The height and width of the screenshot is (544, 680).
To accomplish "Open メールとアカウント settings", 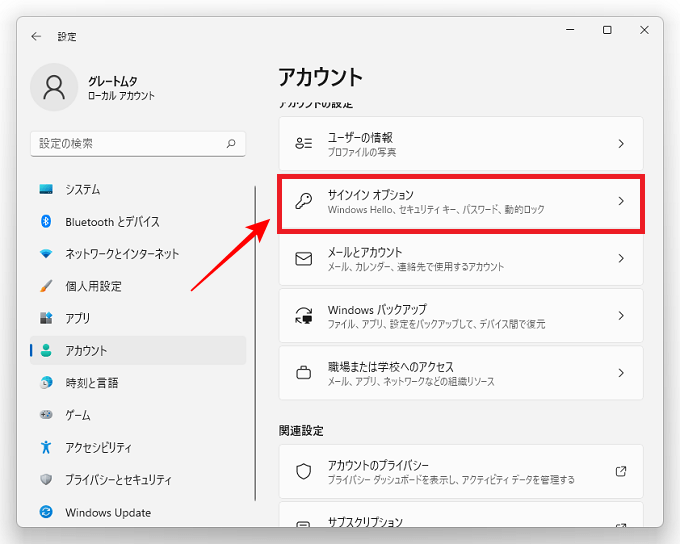I will (x=461, y=259).
